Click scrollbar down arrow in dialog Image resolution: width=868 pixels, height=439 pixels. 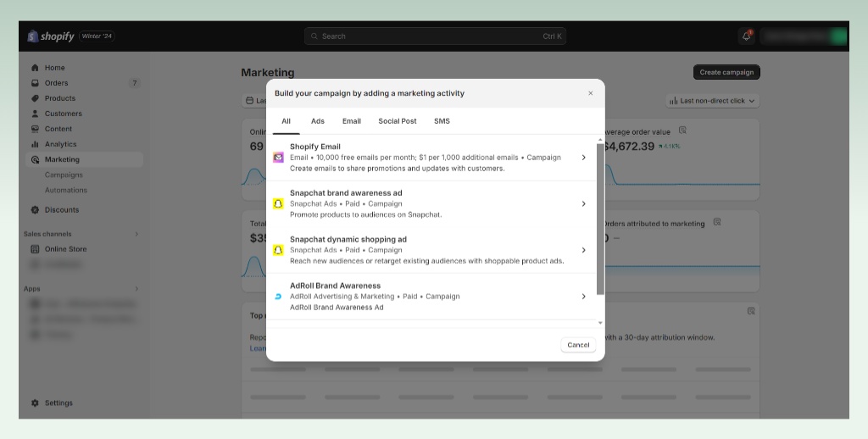pyautogui.click(x=600, y=323)
